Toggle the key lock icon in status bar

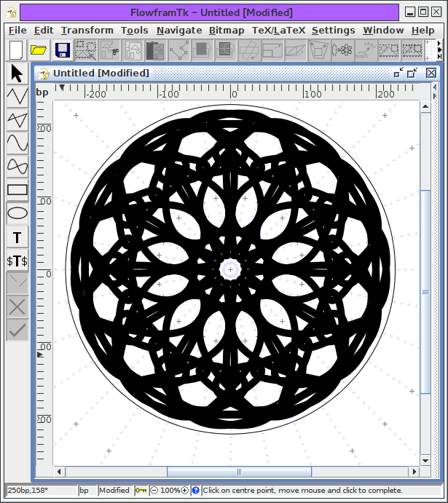point(141,490)
